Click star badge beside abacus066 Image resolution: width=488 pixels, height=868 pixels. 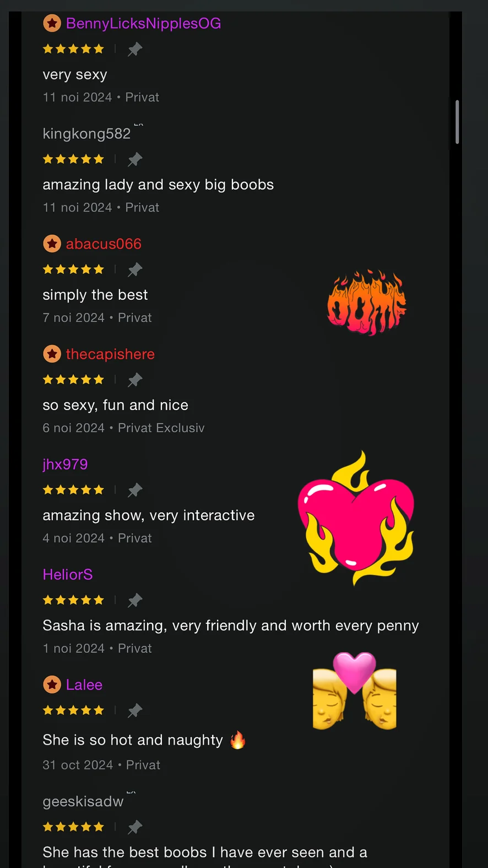click(x=52, y=244)
